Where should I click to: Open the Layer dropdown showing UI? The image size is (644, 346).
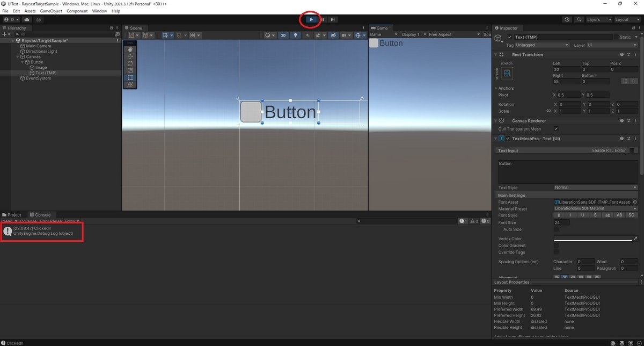612,45
